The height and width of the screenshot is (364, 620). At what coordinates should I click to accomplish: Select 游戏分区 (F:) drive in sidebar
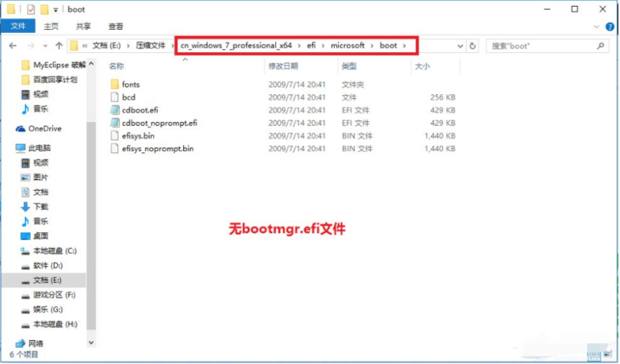click(54, 295)
